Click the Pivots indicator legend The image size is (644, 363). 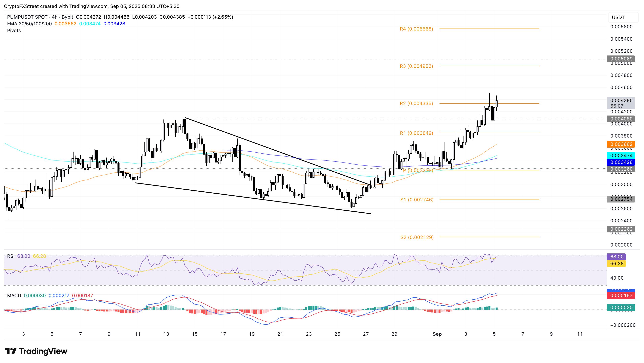coord(14,31)
